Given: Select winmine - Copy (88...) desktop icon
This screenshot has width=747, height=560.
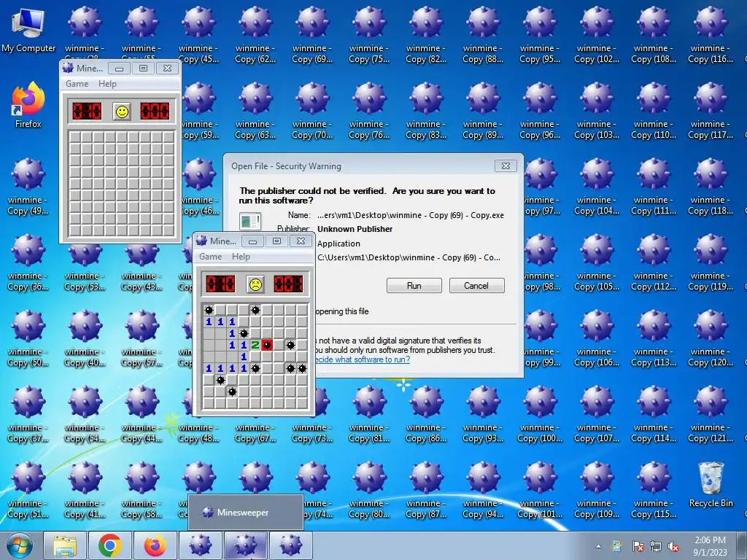Looking at the screenshot, I should click(x=483, y=34).
